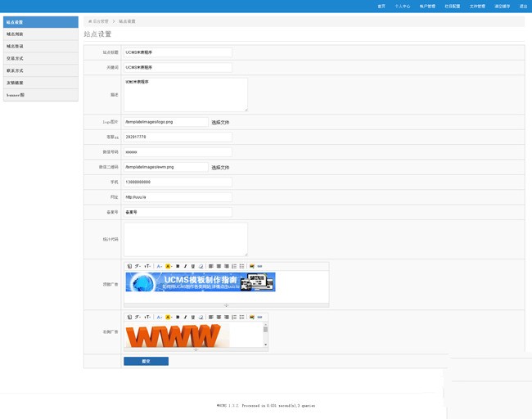
Task: Open 文件管理 in top navigation
Action: tap(477, 6)
